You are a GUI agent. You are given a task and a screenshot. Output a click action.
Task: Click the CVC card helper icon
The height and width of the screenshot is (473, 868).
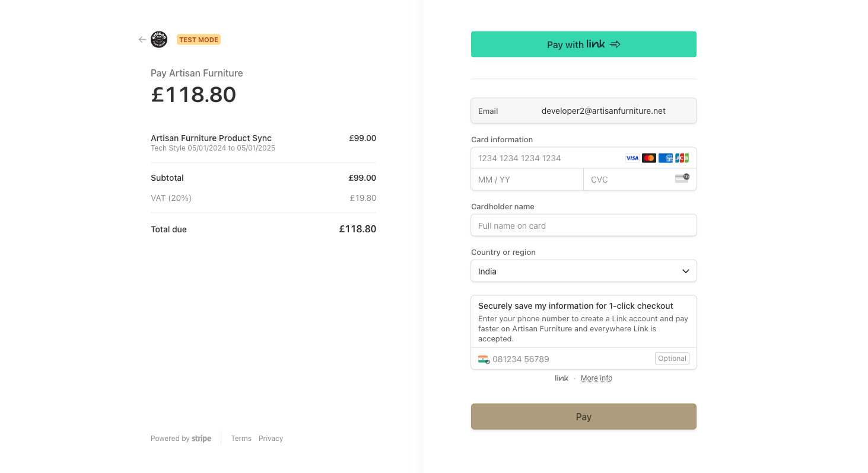pyautogui.click(x=682, y=179)
